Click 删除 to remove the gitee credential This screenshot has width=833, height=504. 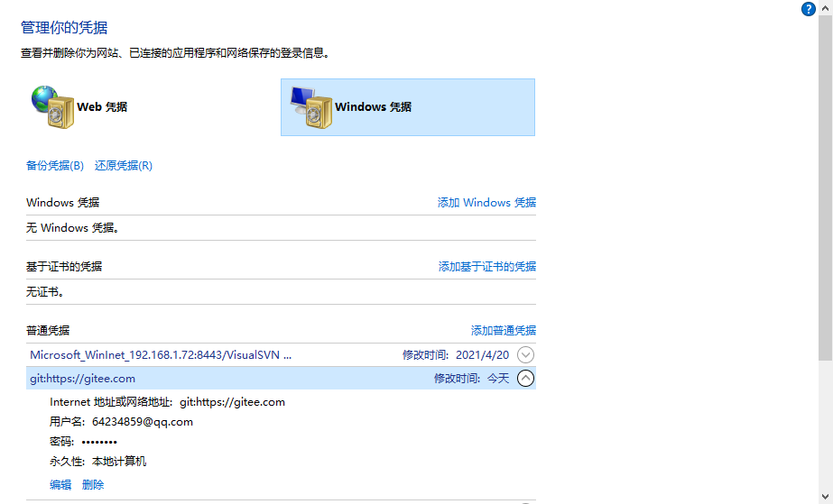(93, 484)
